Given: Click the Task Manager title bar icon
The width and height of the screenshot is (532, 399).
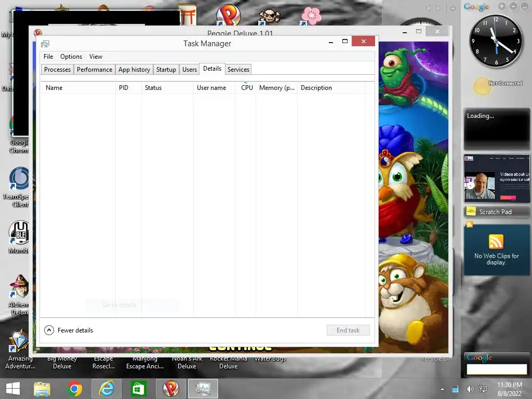Looking at the screenshot, I should pyautogui.click(x=45, y=44).
